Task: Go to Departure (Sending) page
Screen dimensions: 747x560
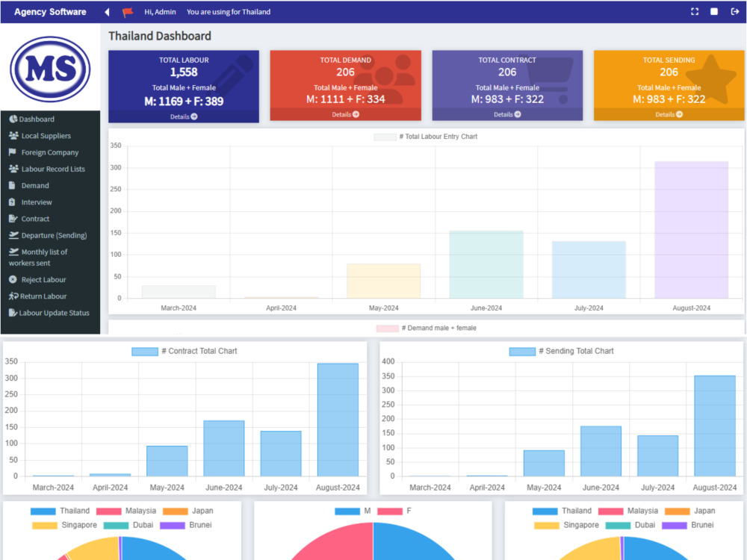Action: click(54, 236)
